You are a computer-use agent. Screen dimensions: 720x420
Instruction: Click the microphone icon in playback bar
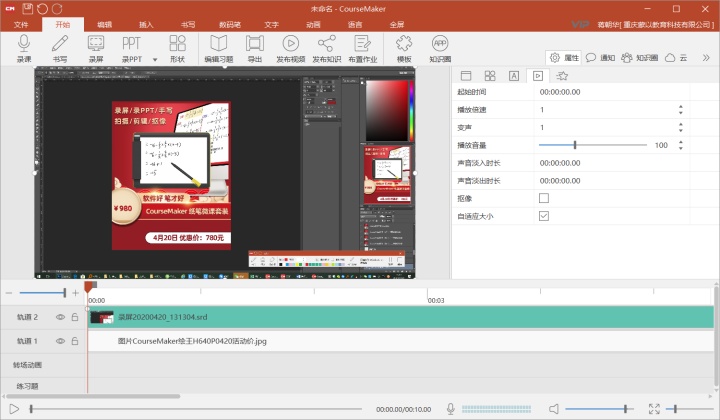[450, 409]
